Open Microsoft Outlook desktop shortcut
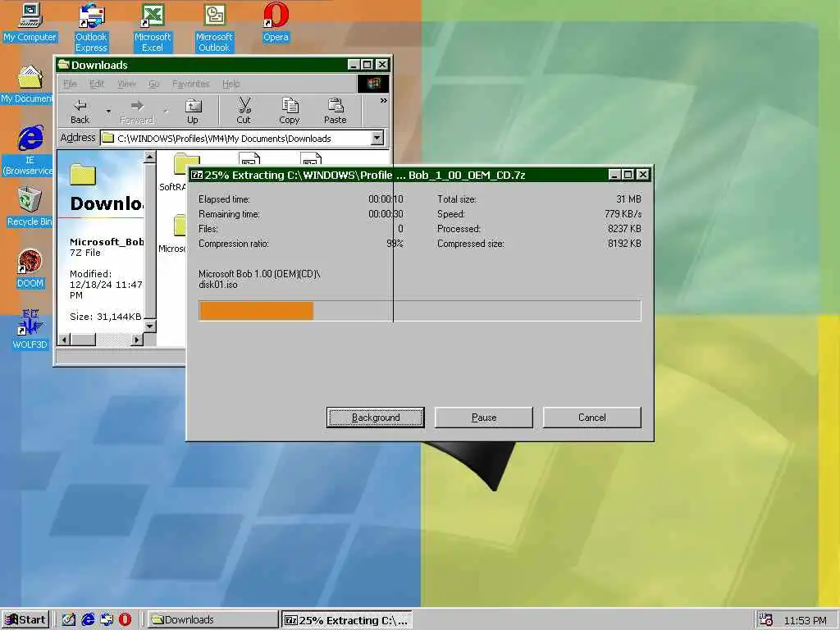 click(214, 28)
